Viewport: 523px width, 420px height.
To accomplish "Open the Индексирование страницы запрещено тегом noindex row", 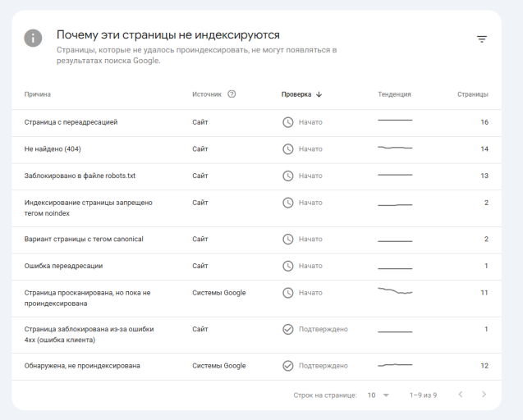I will 256,208.
